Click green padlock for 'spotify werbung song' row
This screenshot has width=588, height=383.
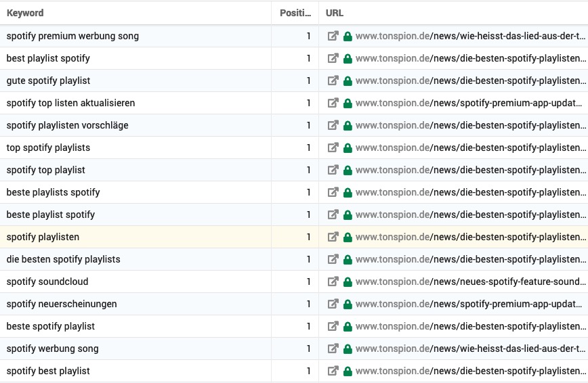click(x=348, y=348)
